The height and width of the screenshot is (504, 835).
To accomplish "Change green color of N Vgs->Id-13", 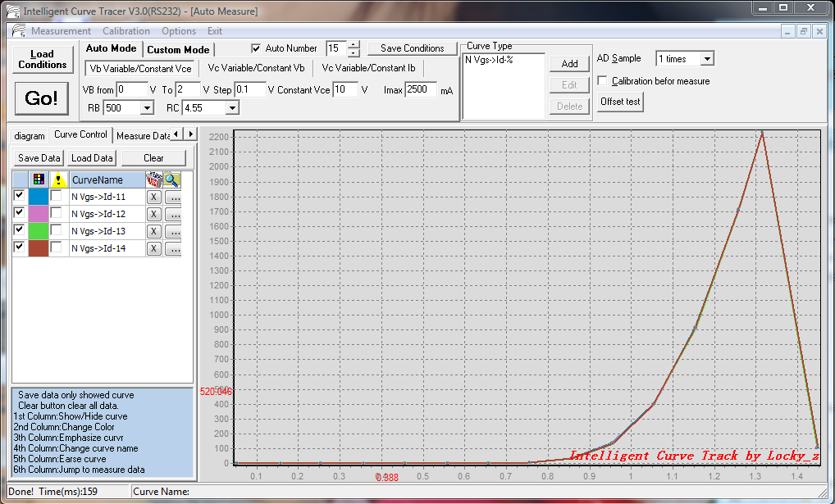I will pyautogui.click(x=39, y=231).
